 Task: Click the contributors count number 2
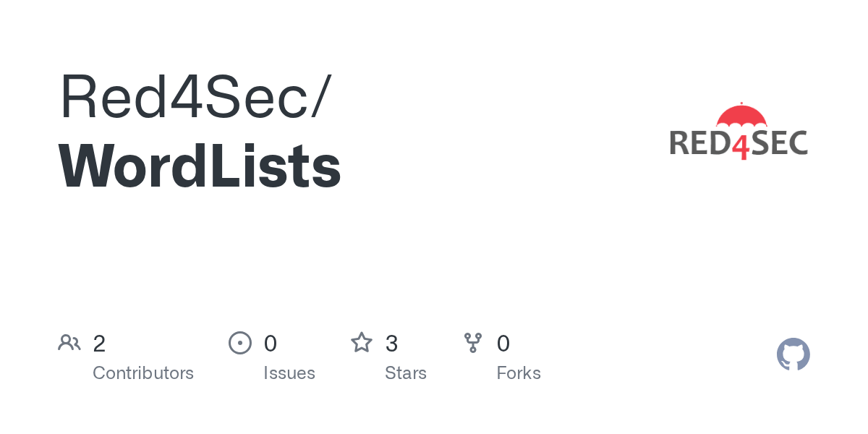(99, 344)
